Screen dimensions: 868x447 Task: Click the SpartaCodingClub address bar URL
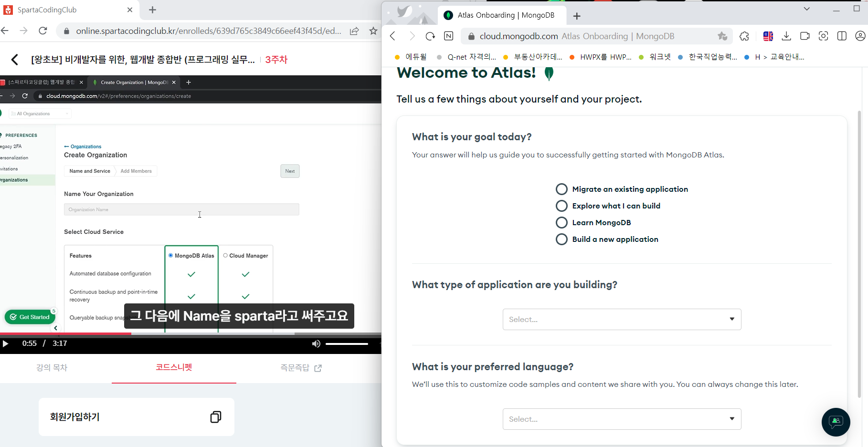(x=209, y=31)
